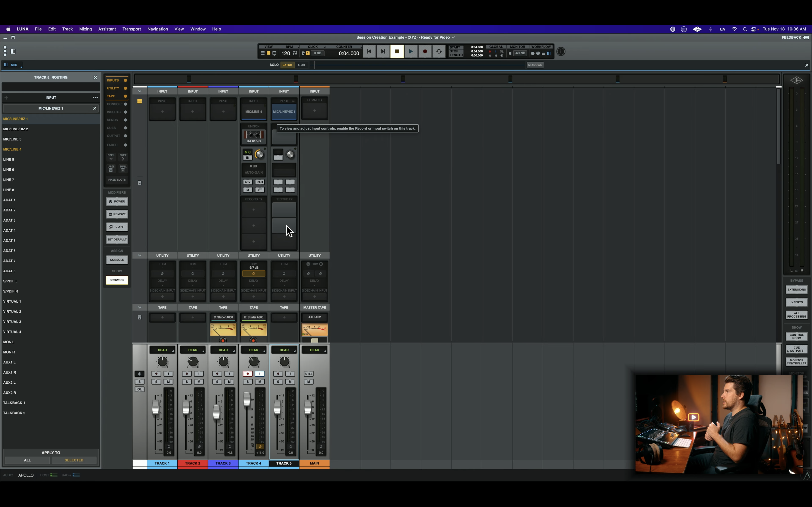Screen dimensions: 812x507
Task: Toggle the loop playback button
Action: click(x=439, y=52)
